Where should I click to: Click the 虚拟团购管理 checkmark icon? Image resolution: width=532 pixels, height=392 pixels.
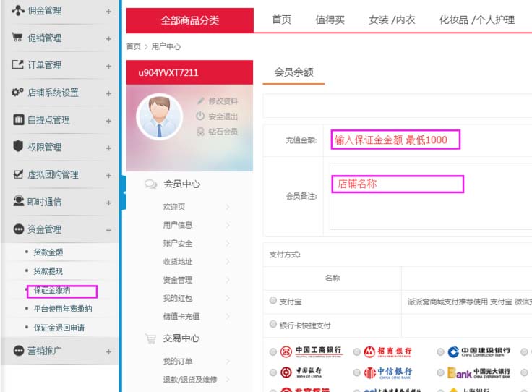click(18, 174)
